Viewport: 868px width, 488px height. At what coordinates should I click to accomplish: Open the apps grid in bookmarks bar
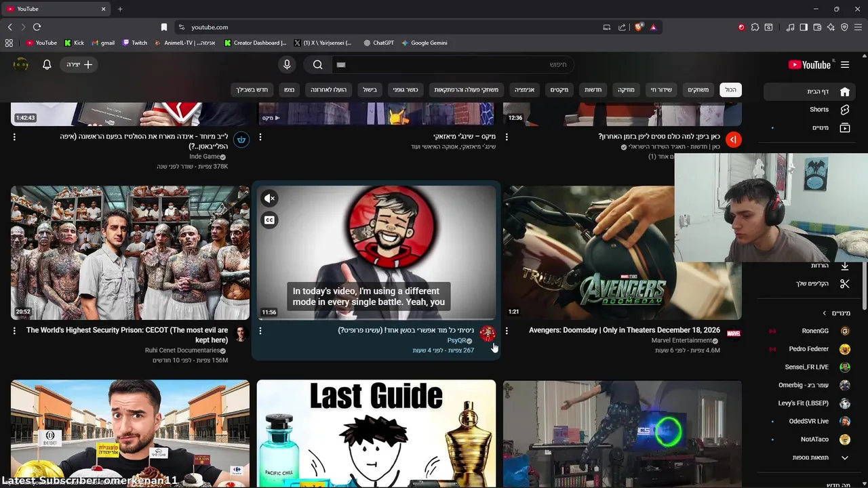coord(9,43)
